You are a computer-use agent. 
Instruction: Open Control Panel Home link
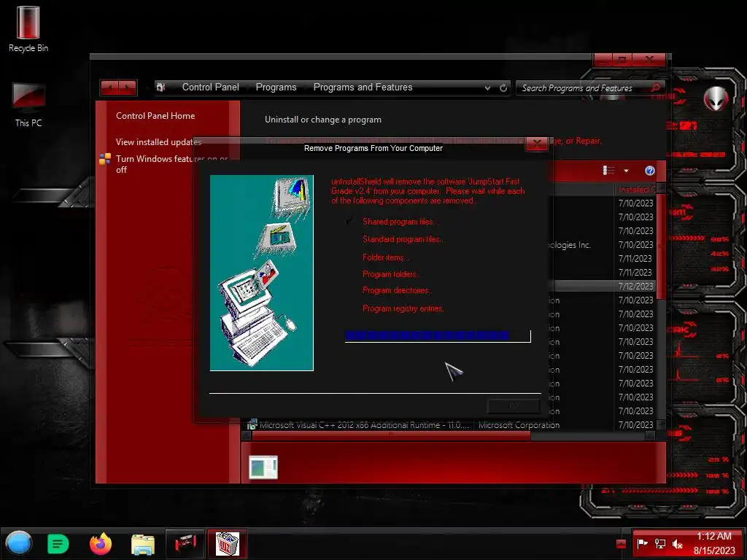point(155,116)
